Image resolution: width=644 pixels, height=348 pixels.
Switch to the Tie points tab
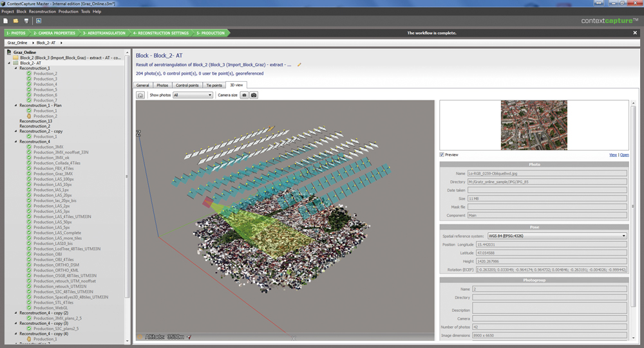(214, 85)
